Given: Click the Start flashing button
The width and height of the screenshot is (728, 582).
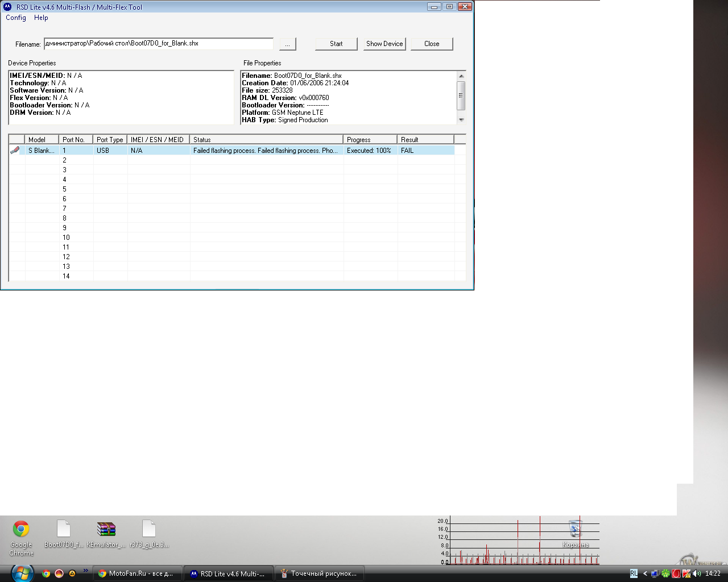Looking at the screenshot, I should coord(336,44).
